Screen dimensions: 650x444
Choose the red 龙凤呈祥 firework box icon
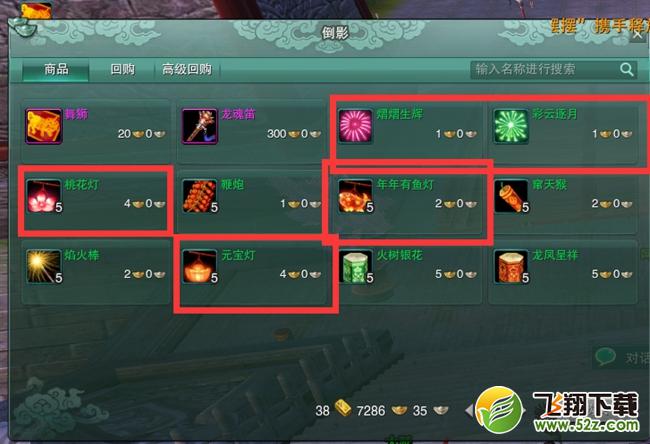(x=511, y=267)
